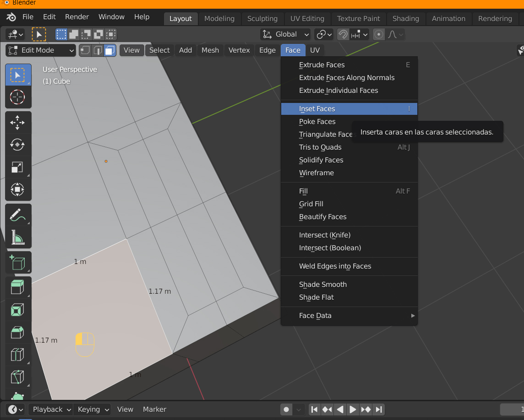Select the Annotate tool

pos(18,215)
